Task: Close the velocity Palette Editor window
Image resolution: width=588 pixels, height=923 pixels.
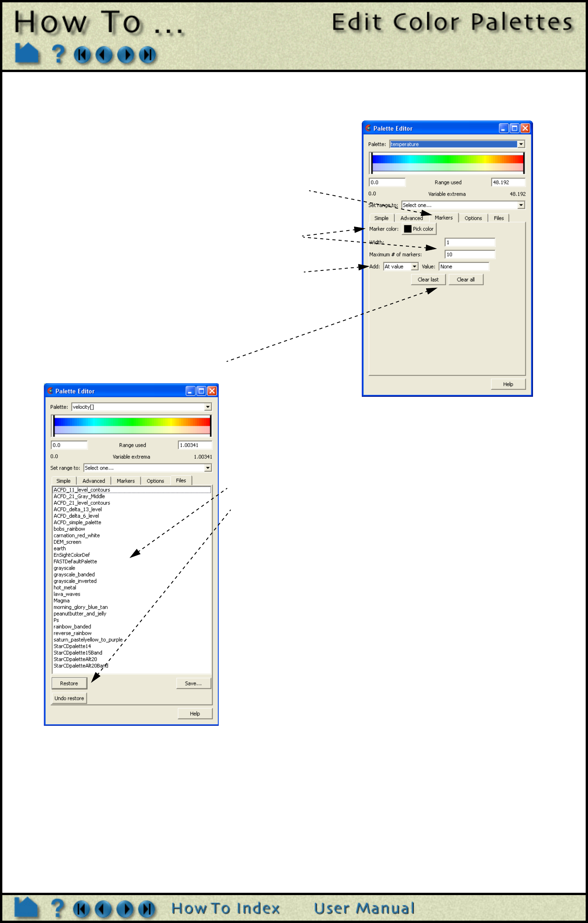Action: (x=212, y=391)
